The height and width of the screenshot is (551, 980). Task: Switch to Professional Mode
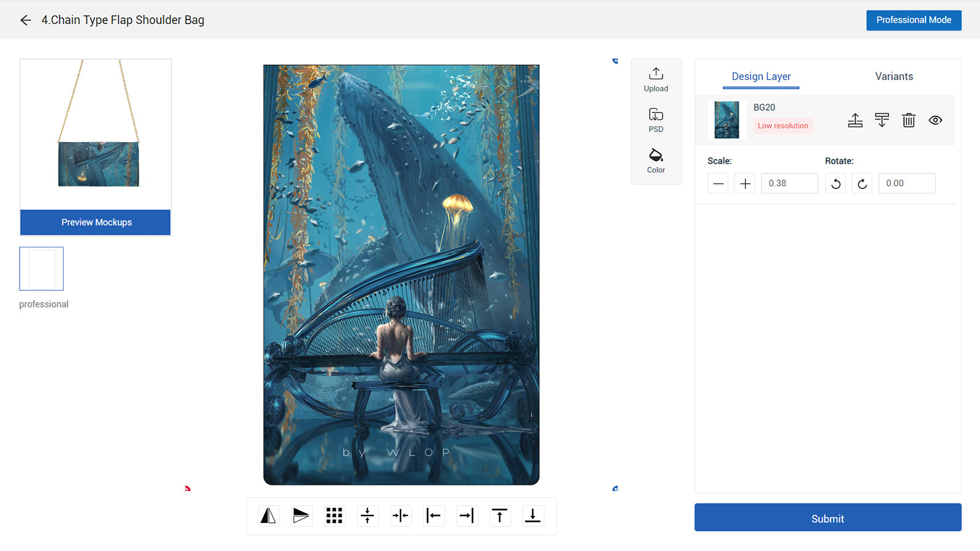tap(913, 20)
